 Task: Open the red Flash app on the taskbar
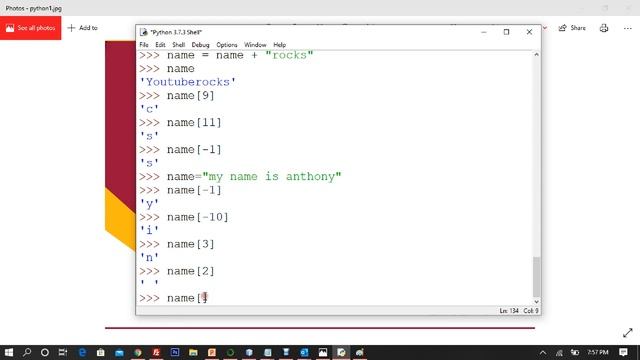tap(156, 352)
